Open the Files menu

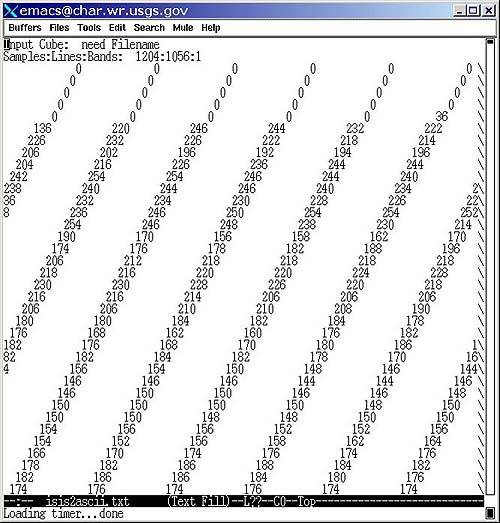tap(59, 27)
